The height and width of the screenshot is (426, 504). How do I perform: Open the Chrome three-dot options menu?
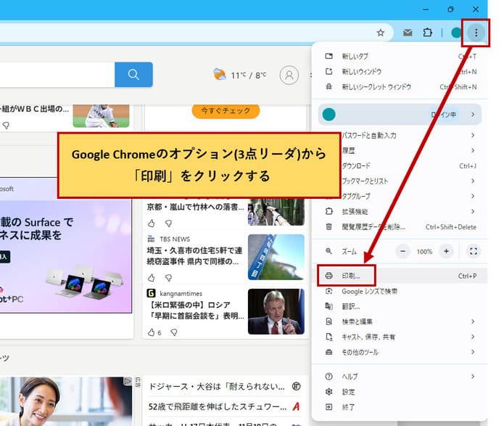click(x=476, y=33)
